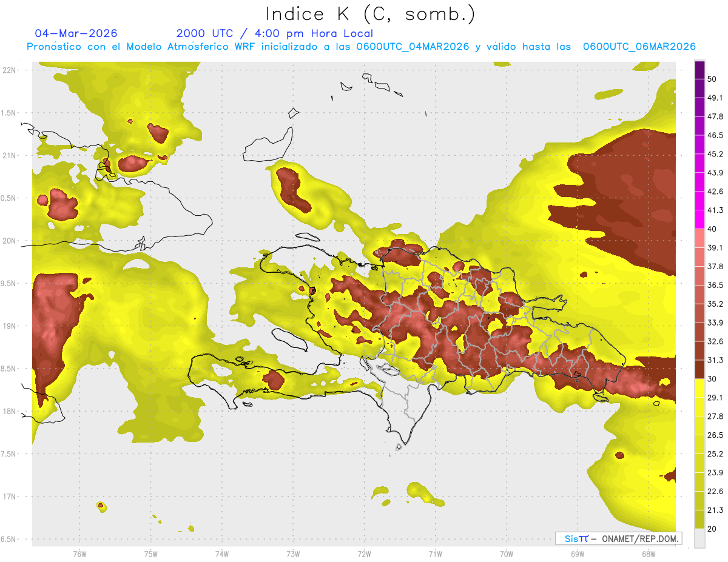
Task: Click the "0600UTC_06MAR2026" valid-until time text
Action: 639,47
